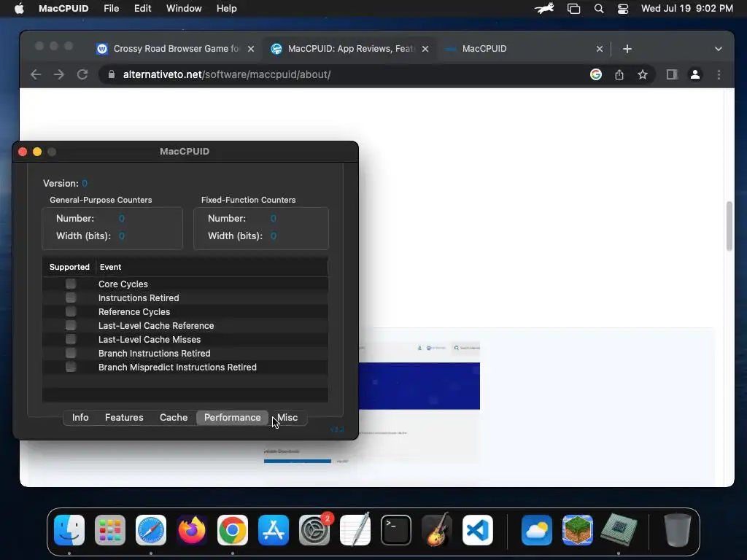Screen dimensions: 747x560
Task: Open the File menu
Action: click(x=112, y=9)
